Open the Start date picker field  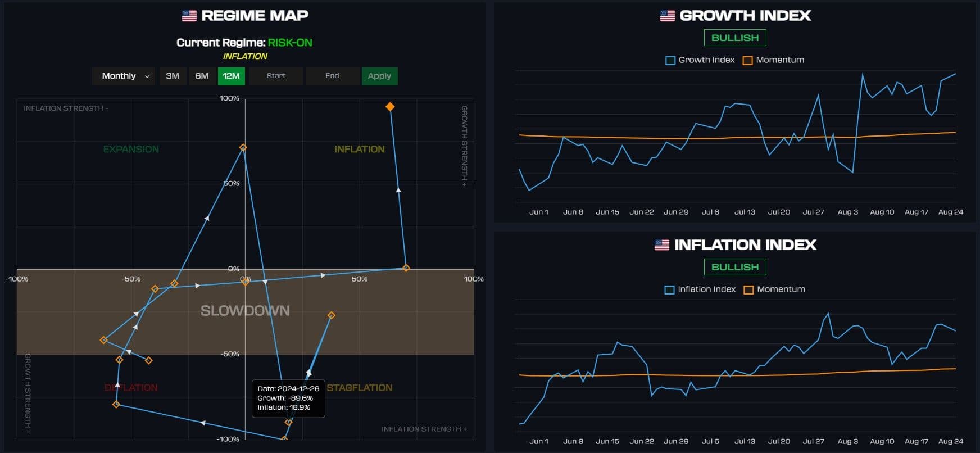point(276,76)
